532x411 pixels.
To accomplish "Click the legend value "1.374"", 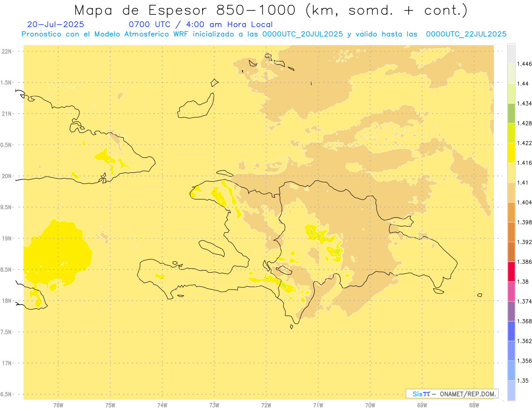I will point(525,301).
